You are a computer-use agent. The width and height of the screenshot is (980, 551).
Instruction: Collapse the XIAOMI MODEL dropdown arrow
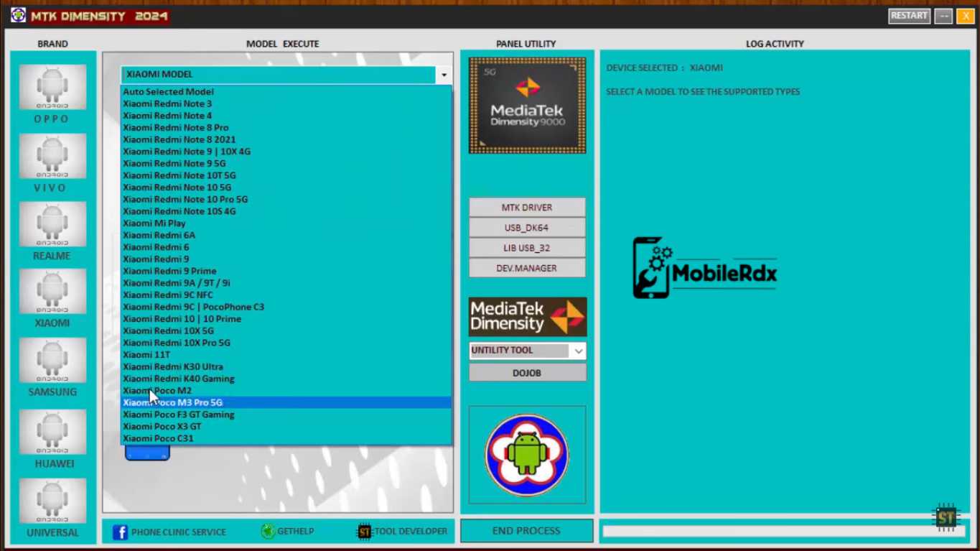point(444,75)
